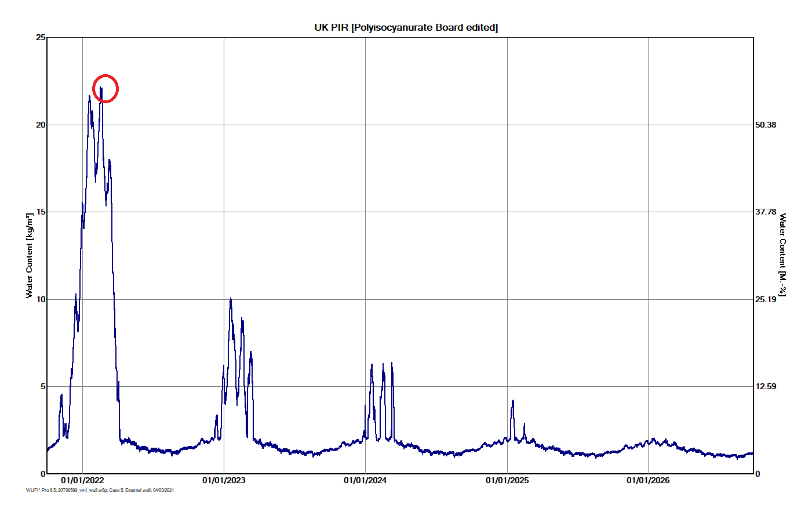Click the WUFI Pro 6.5 footer annotation text
This screenshot has width=812, height=519.
pyautogui.click(x=41, y=489)
